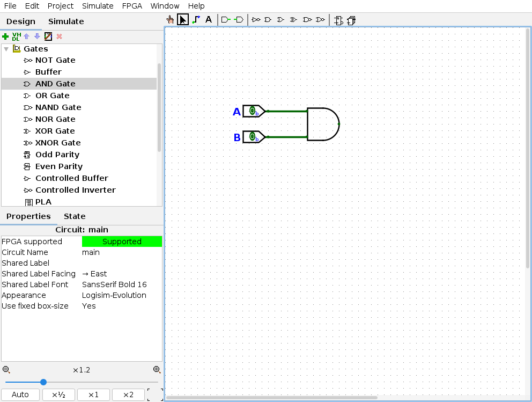Click the Auto zoom button
This screenshot has height=402, width=532.
pos(20,394)
